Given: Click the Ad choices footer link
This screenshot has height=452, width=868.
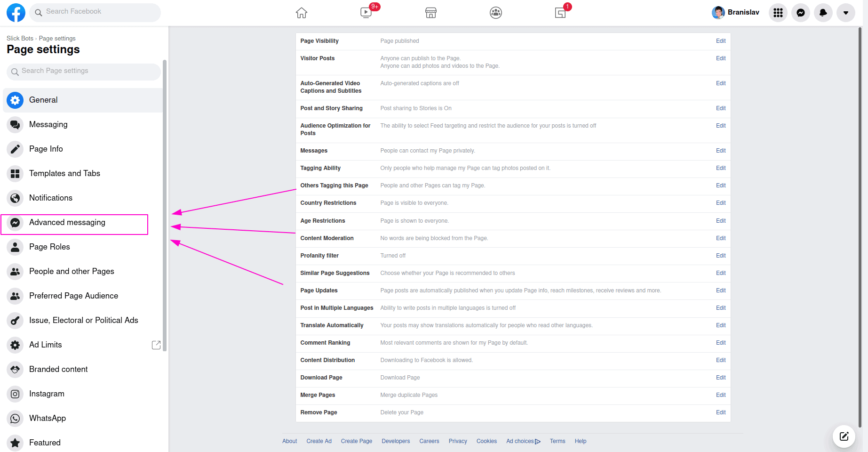Looking at the screenshot, I should click(x=523, y=441).
